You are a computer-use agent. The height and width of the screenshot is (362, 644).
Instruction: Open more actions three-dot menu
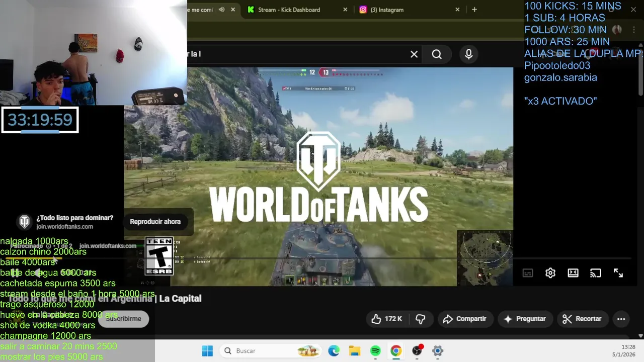point(621,319)
